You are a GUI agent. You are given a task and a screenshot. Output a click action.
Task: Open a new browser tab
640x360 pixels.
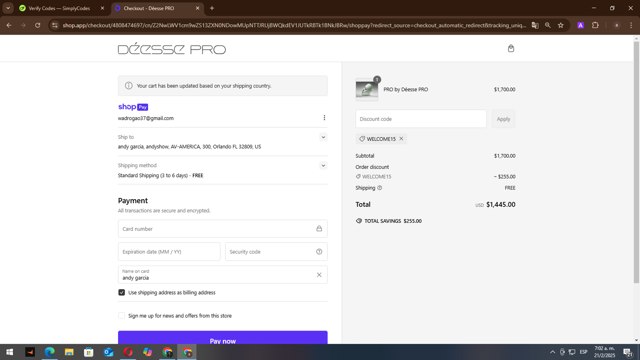click(x=212, y=8)
